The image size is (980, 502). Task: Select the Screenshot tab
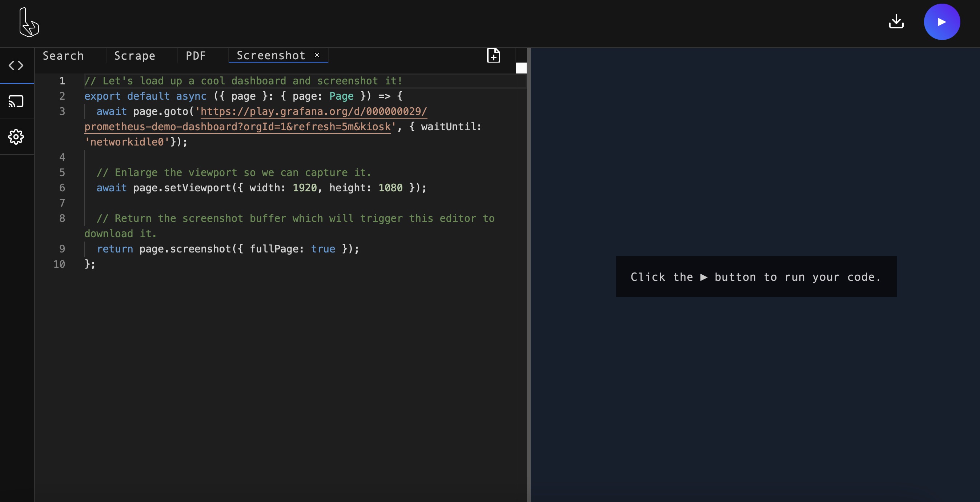coord(270,56)
